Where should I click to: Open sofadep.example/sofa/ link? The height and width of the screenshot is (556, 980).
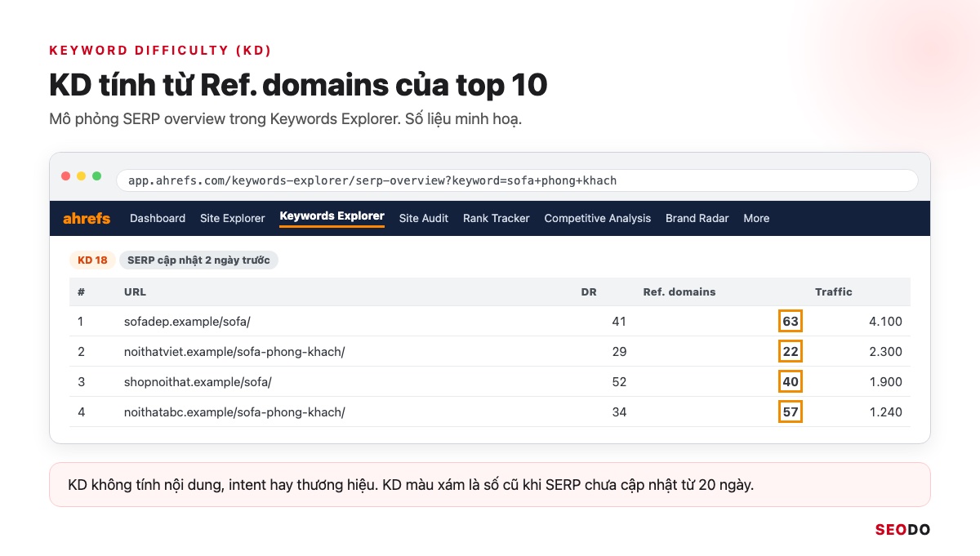pos(187,322)
